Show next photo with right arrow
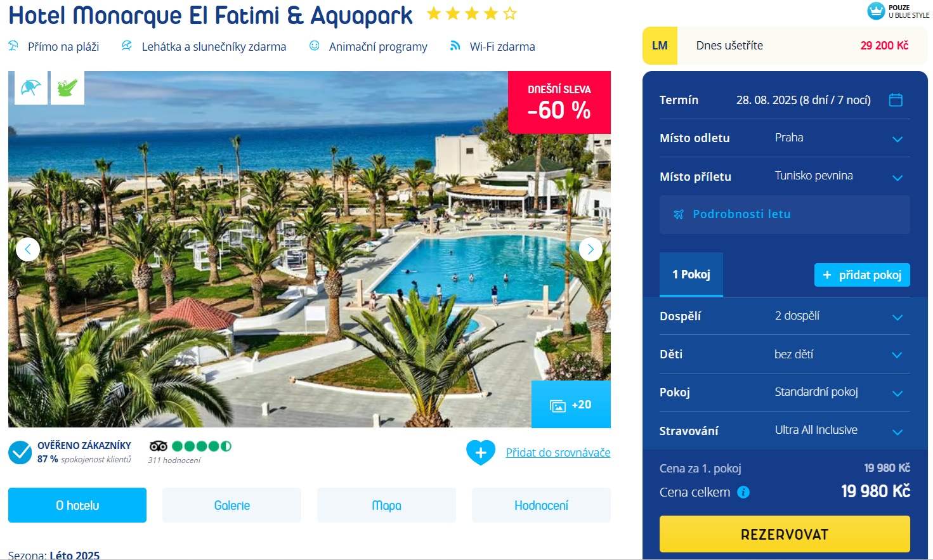Image resolution: width=933 pixels, height=560 pixels. pyautogui.click(x=590, y=249)
